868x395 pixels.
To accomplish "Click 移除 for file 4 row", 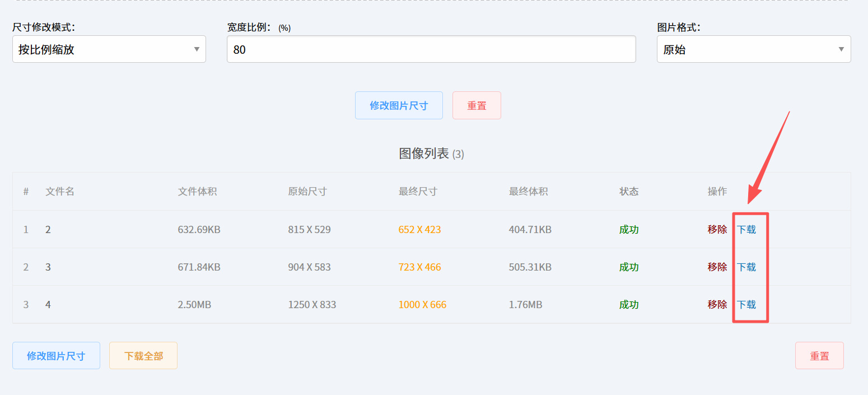I will pyautogui.click(x=717, y=304).
